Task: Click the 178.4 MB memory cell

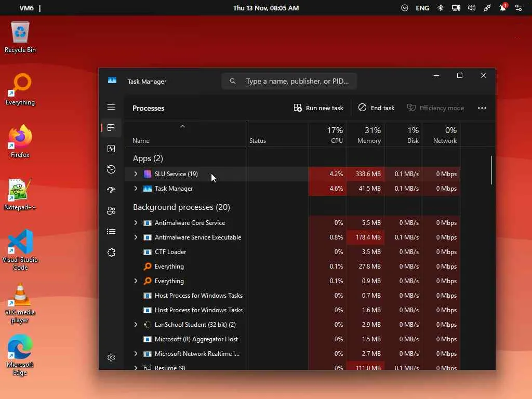Action: 365,237
